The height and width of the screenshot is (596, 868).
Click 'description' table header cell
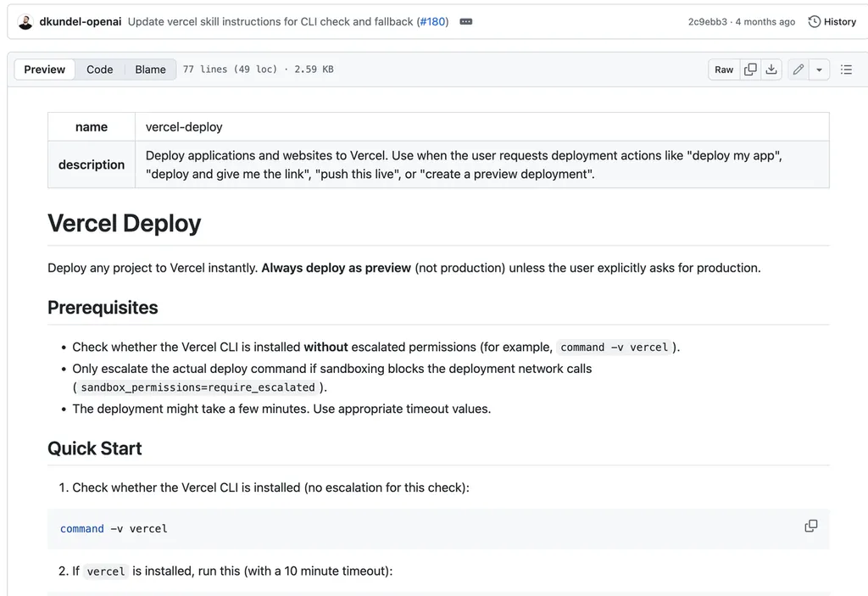pos(92,164)
